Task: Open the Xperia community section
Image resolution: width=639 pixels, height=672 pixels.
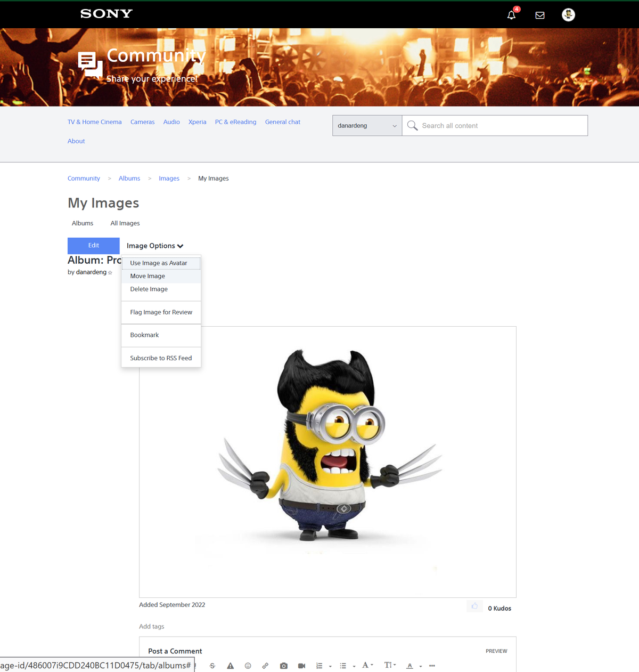Action: coord(197,122)
